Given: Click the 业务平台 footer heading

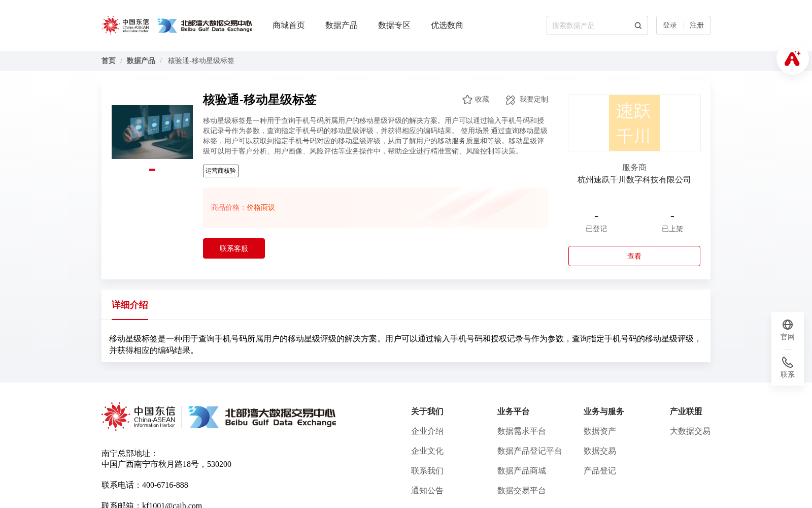Looking at the screenshot, I should (514, 411).
